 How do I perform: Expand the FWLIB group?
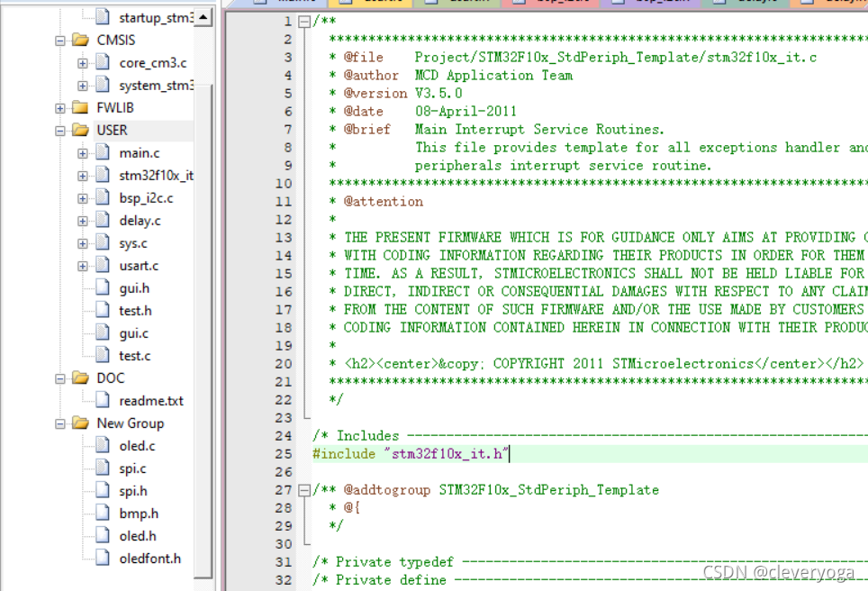tap(59, 108)
